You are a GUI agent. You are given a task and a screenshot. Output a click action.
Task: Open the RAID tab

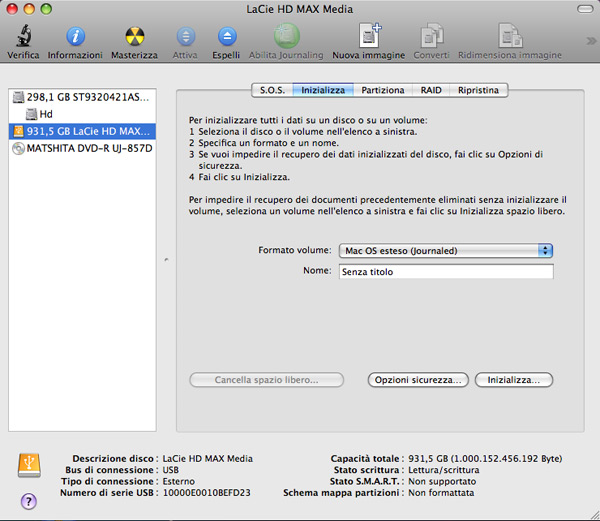point(431,90)
